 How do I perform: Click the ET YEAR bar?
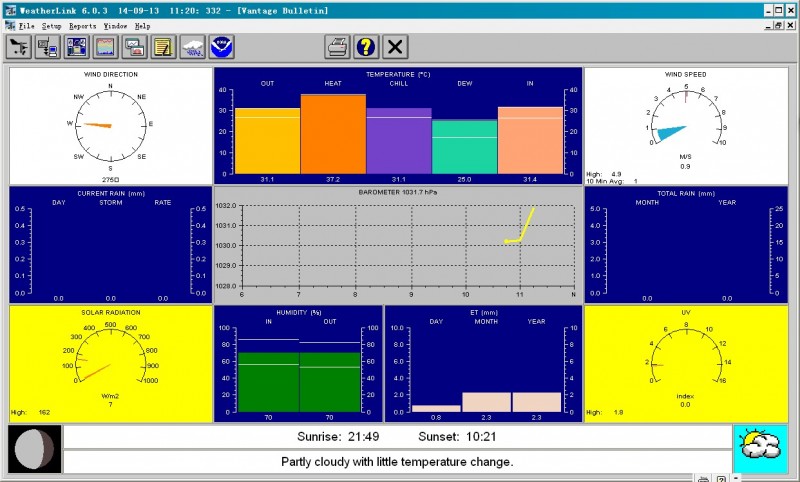[x=537, y=402]
